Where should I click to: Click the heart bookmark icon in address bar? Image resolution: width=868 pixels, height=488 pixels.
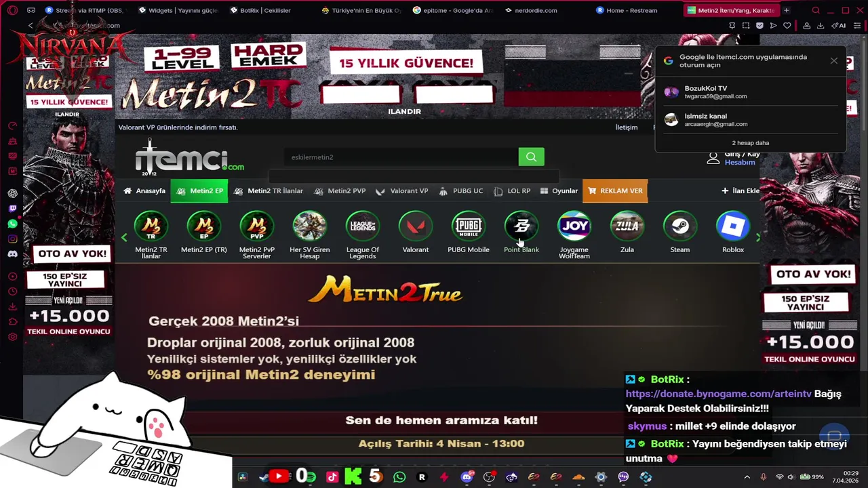coord(787,26)
